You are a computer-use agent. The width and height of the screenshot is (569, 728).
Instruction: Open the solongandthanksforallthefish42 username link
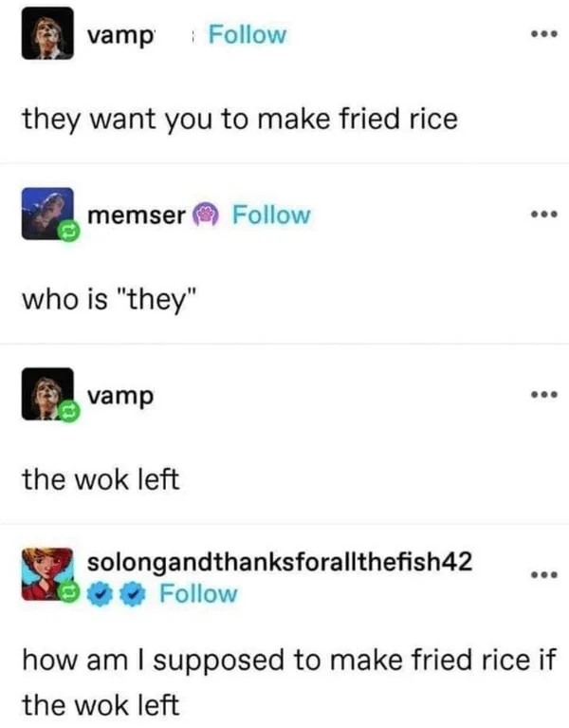280,561
